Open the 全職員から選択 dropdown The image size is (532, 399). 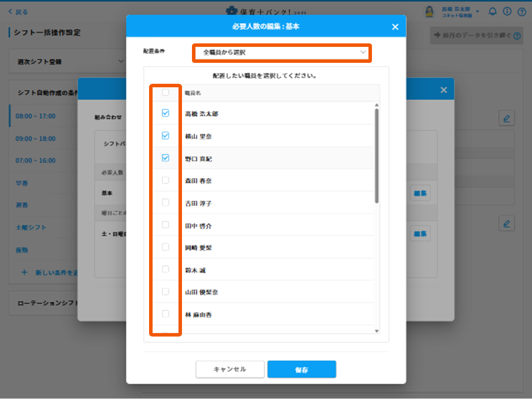(281, 52)
